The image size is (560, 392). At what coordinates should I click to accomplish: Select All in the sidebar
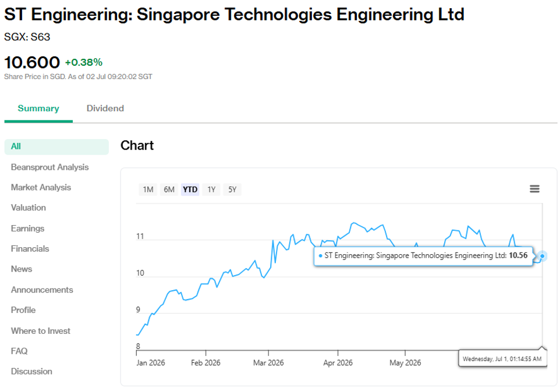point(56,147)
